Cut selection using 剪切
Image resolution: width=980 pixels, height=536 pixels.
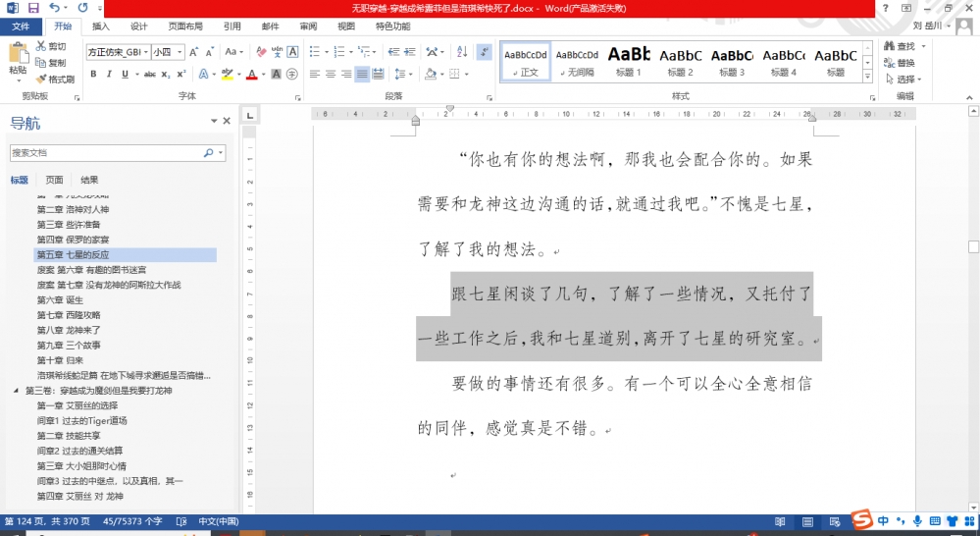pyautogui.click(x=51, y=46)
